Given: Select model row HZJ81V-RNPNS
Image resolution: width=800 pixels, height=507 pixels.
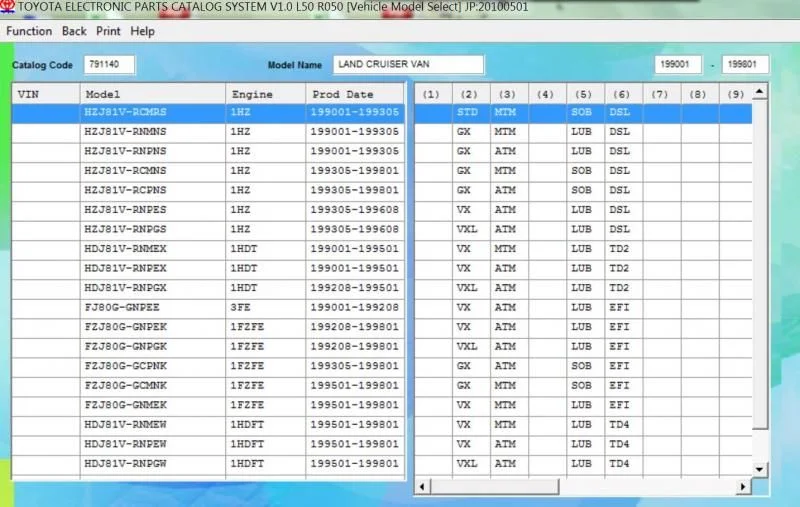Looking at the screenshot, I should click(x=209, y=151).
